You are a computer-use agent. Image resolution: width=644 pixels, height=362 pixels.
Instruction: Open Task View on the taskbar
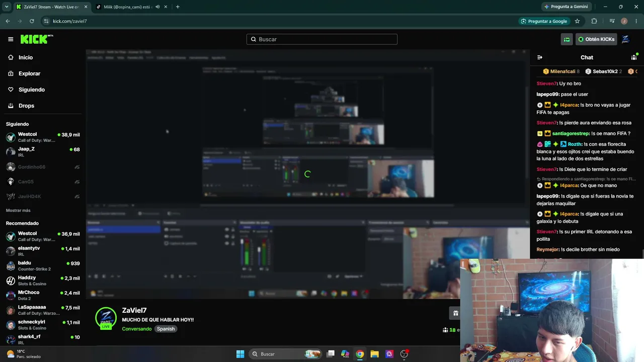click(331, 354)
